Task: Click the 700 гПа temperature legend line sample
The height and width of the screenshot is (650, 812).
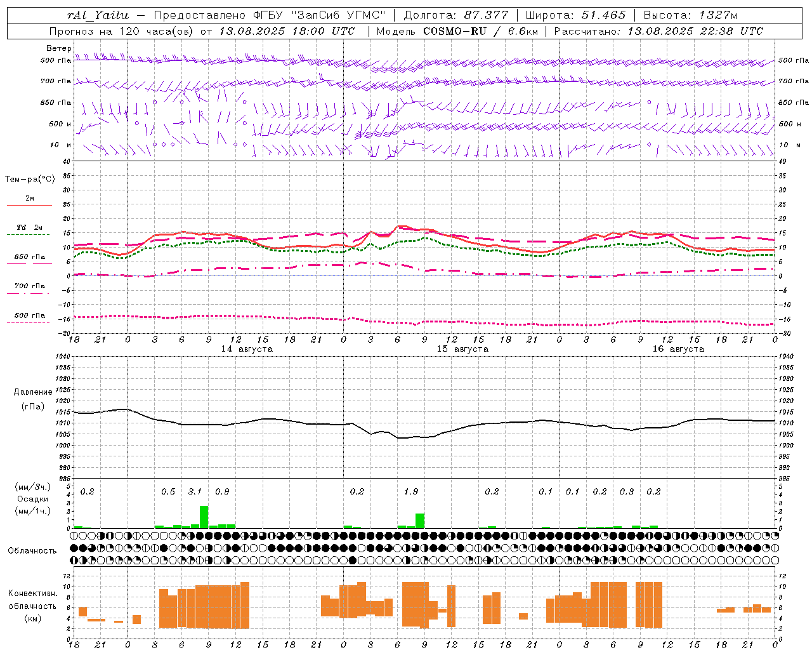Action: (x=28, y=293)
